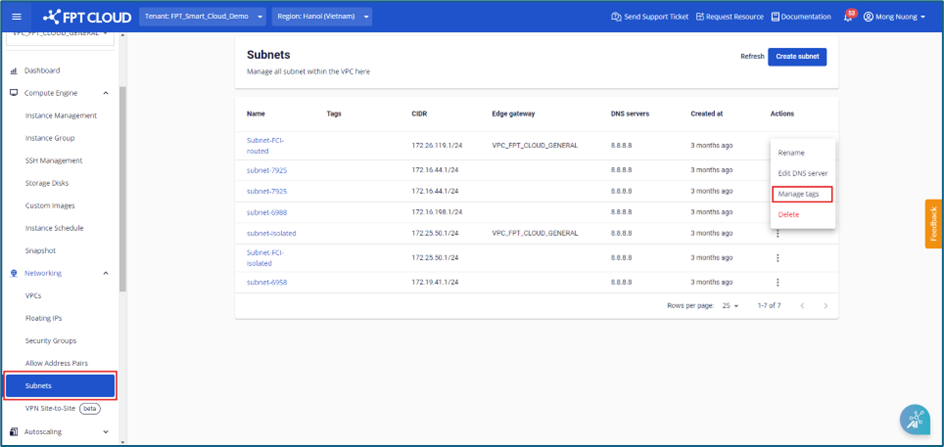Open three-dot actions for subnet-6958 row

coord(777,283)
